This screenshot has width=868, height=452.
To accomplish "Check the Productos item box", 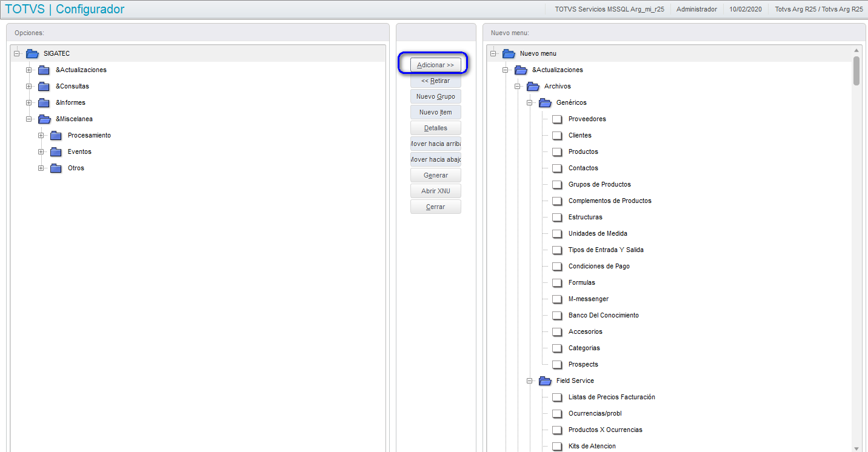I will (x=557, y=152).
